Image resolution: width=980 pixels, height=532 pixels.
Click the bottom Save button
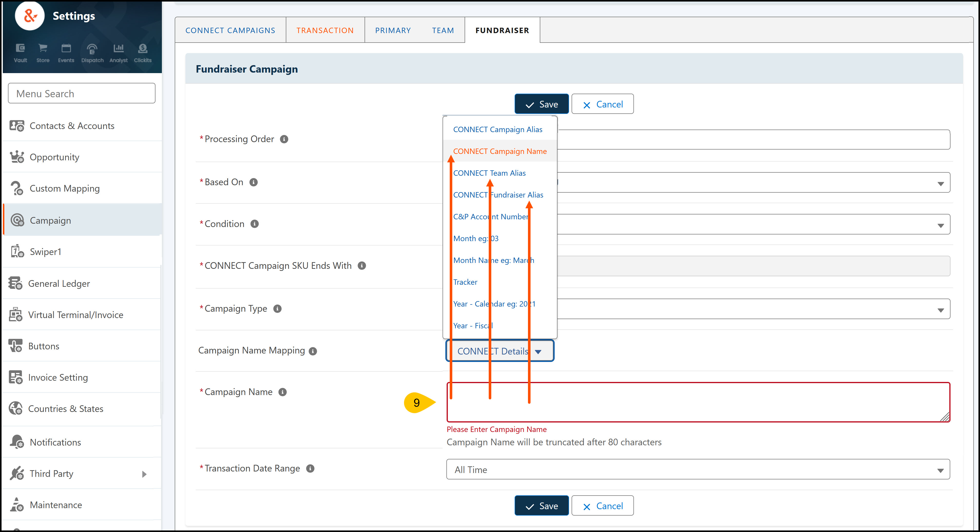pos(541,506)
